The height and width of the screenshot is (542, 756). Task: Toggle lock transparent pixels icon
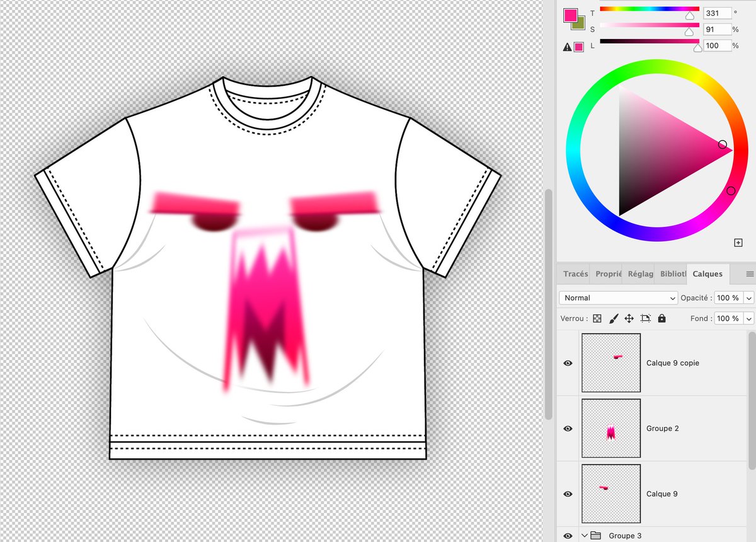[597, 319]
